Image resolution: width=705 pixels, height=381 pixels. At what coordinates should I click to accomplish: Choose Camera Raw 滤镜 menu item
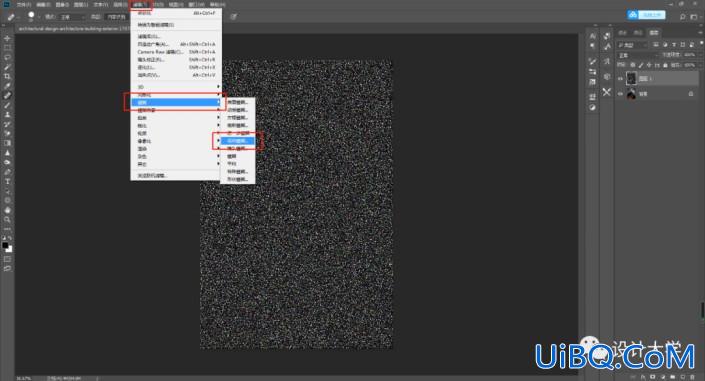176,52
